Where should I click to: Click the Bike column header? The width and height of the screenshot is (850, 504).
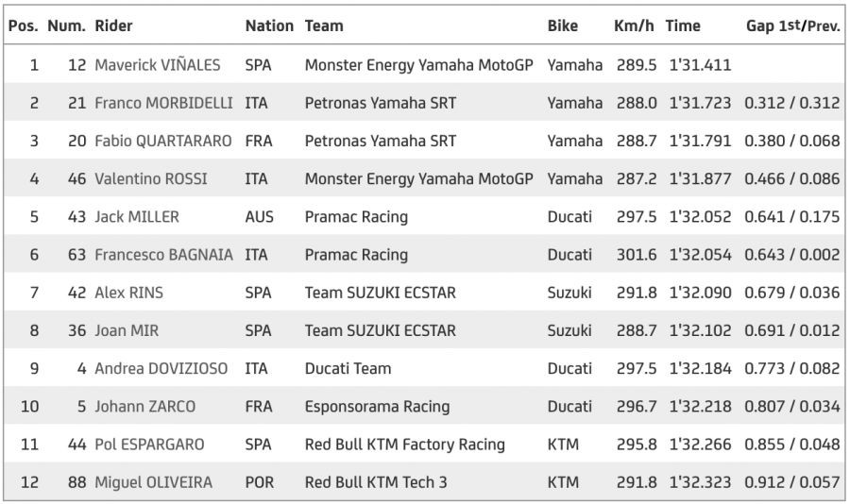563,26
